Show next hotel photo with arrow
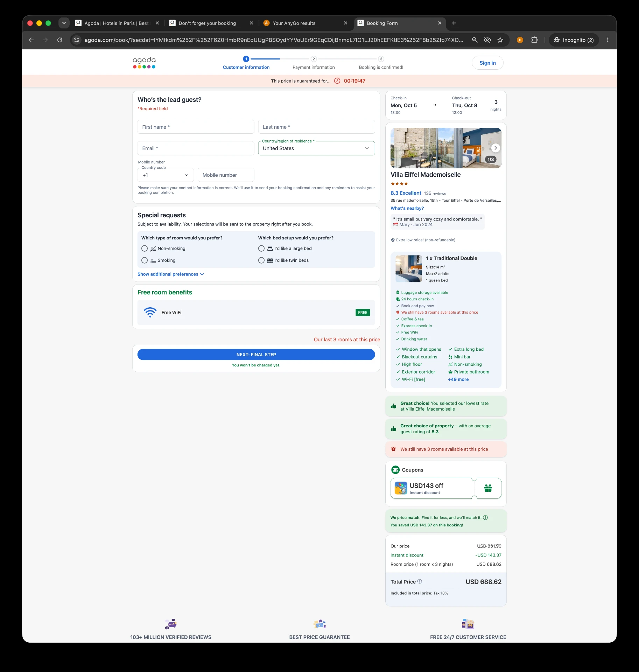The image size is (639, 672). tap(496, 148)
